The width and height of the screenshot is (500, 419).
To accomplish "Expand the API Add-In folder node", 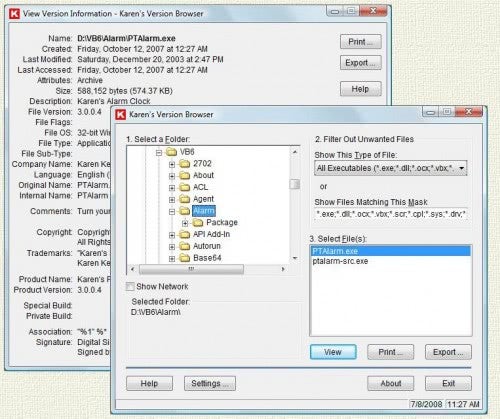I will coord(172,235).
